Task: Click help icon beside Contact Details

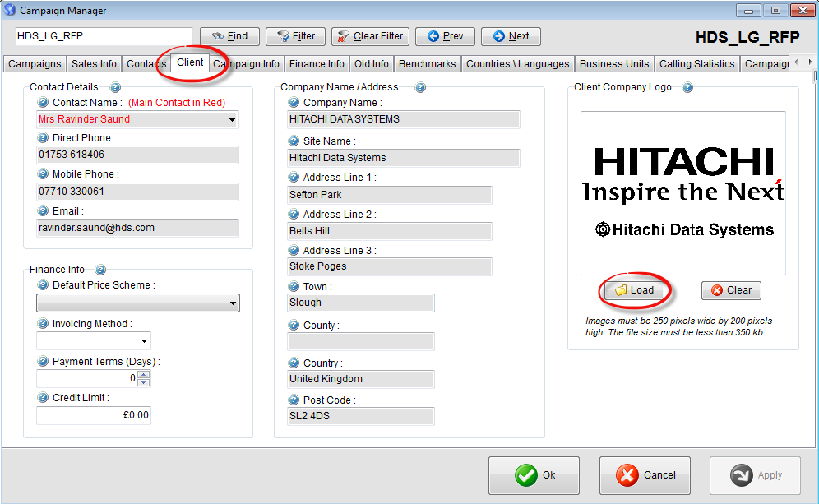Action: tap(115, 87)
